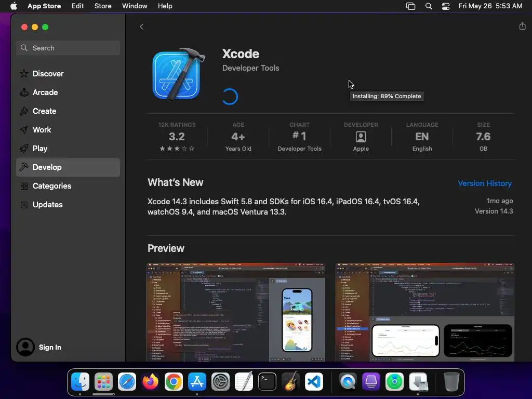Open Find My from the Dock
Viewport: 532px width, 399px height.
click(x=395, y=381)
